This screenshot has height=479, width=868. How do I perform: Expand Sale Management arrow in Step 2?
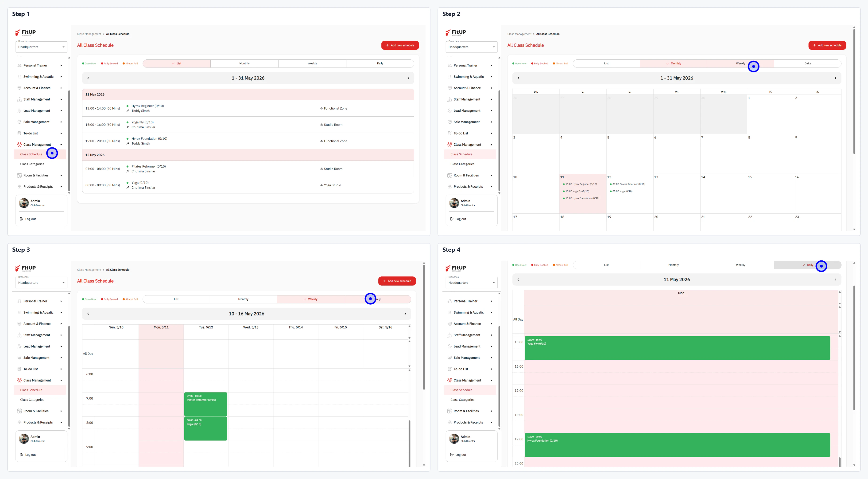click(x=492, y=122)
